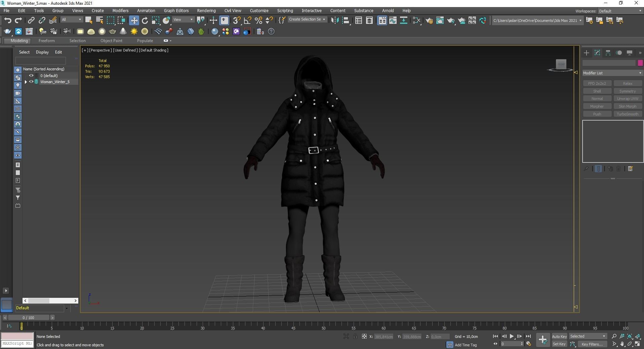Toggle Angle Snap
The height and width of the screenshot is (349, 644).
point(248,21)
